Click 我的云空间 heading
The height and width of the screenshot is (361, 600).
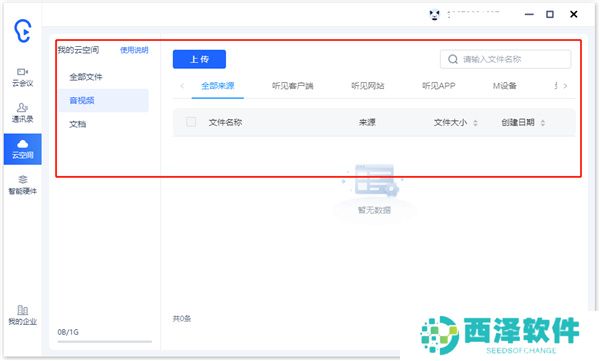click(78, 50)
